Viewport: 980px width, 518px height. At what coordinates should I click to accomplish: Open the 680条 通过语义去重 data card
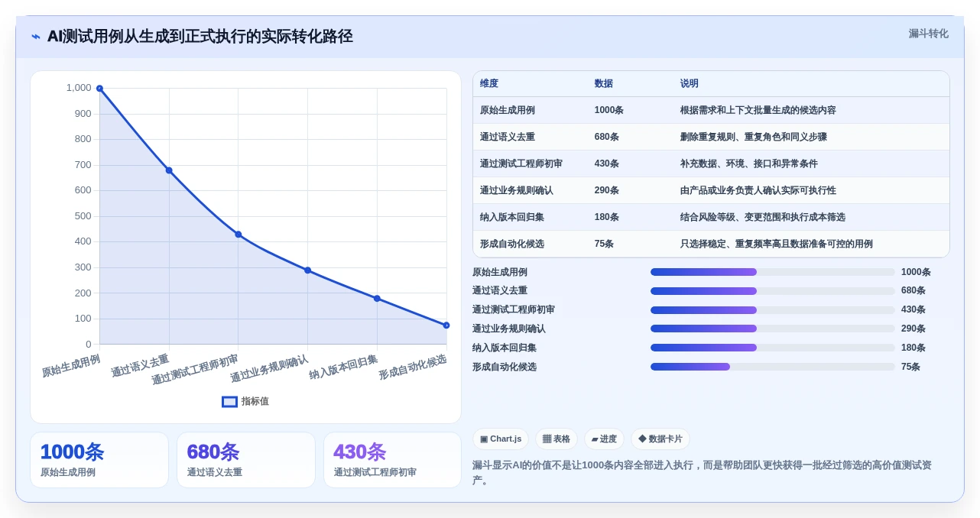coord(246,460)
